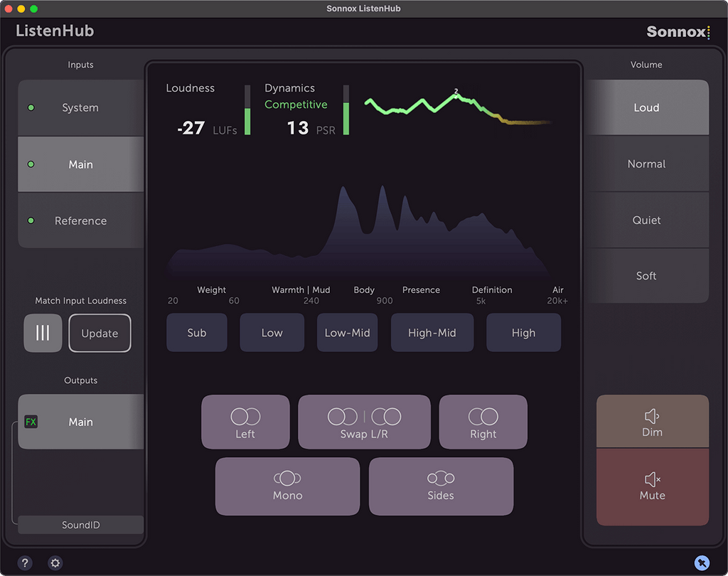The height and width of the screenshot is (576, 728).
Task: Click the Air label
Action: point(558,290)
